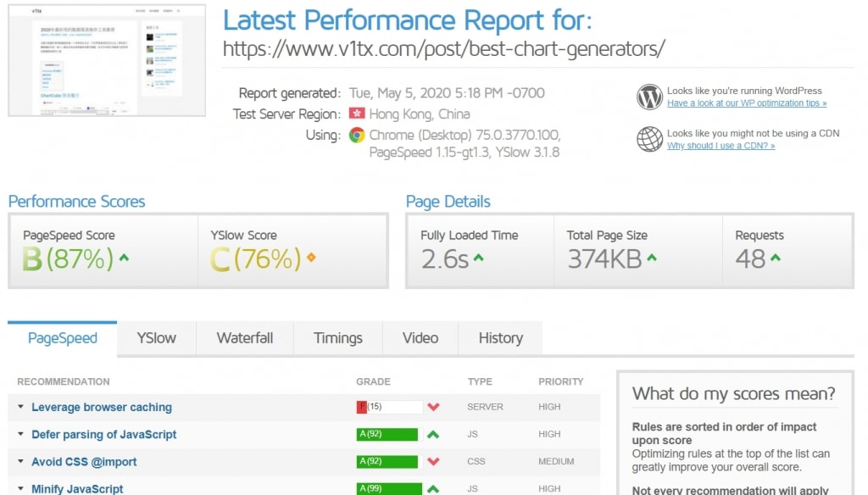Click the tested URL v1tx.com text
868x495 pixels.
click(x=444, y=48)
